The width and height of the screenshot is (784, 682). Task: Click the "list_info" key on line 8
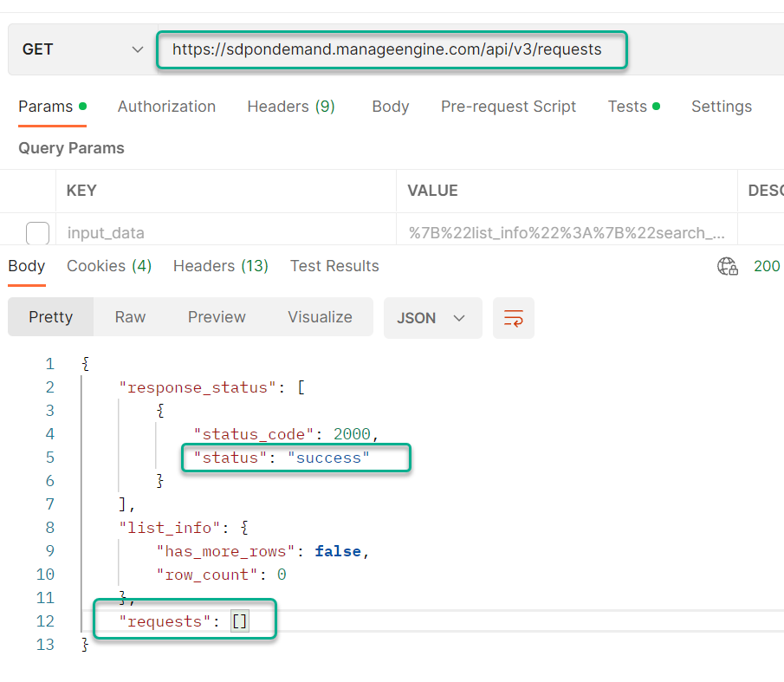coord(170,528)
